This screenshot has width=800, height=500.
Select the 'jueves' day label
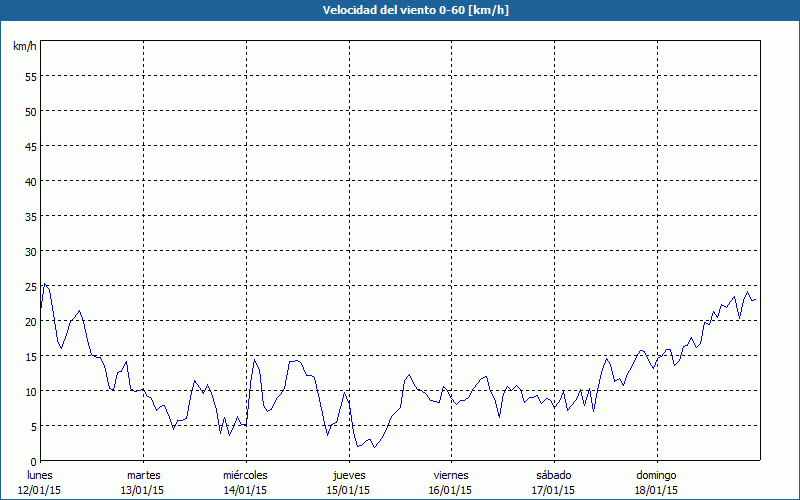coord(348,475)
